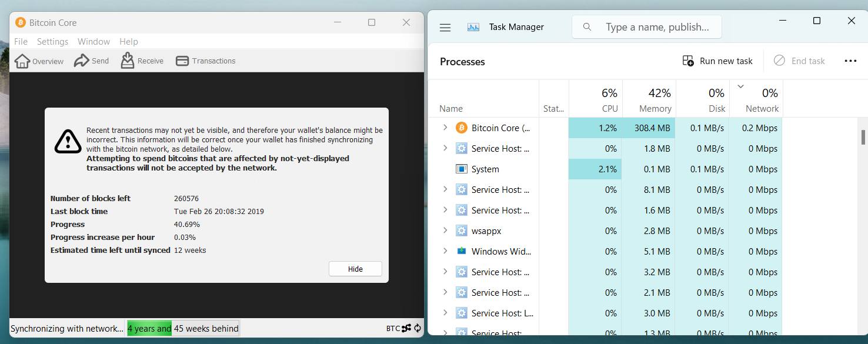Expand the Service Host row with 1.8 MB memory
868x344 pixels.
click(x=445, y=148)
